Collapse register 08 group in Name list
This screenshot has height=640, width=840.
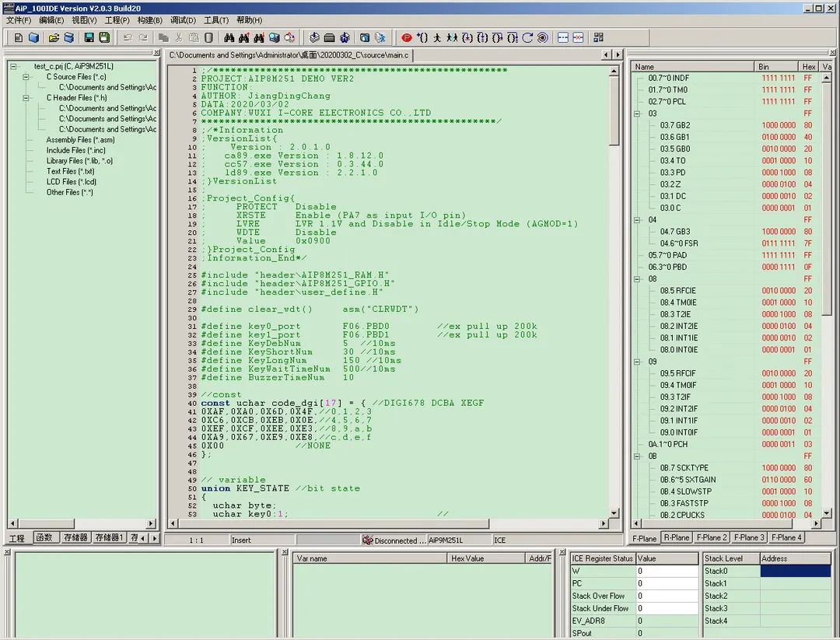[638, 279]
